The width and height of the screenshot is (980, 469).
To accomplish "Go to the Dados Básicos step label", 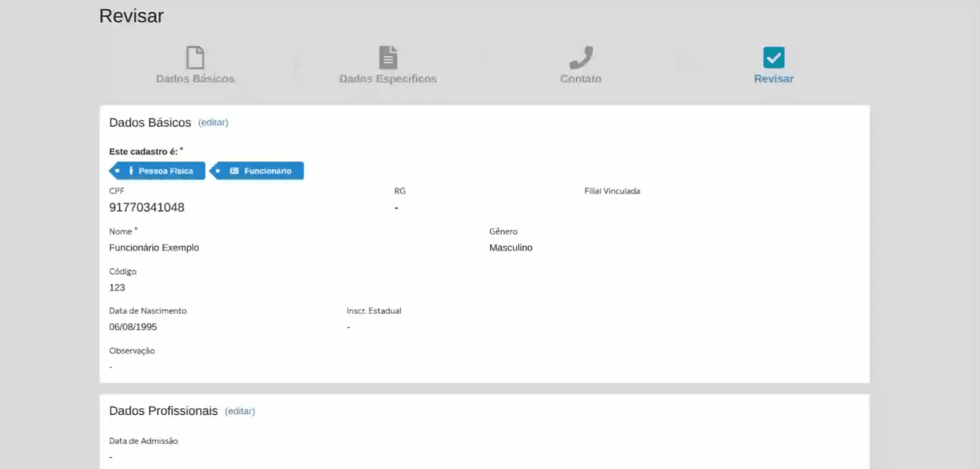I will coord(195,79).
